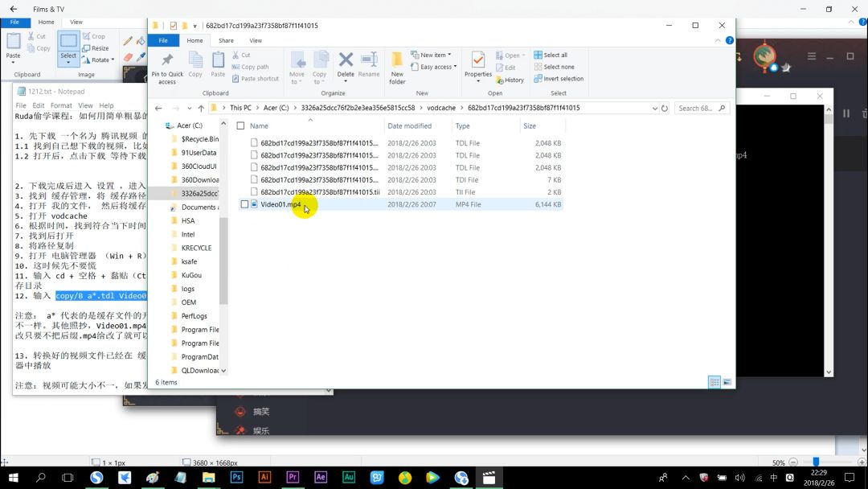Image resolution: width=868 pixels, height=489 pixels.
Task: Click the Rename icon in Organize group
Action: coord(369,60)
